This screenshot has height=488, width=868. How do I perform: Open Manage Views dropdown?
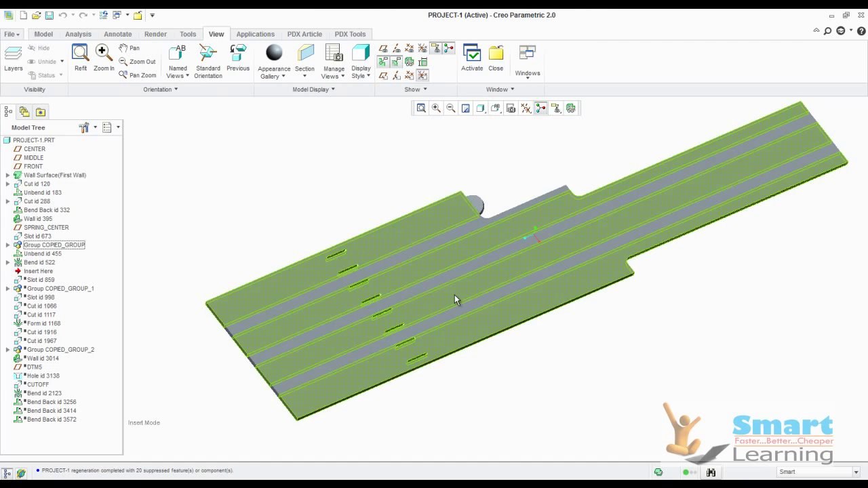tap(334, 73)
